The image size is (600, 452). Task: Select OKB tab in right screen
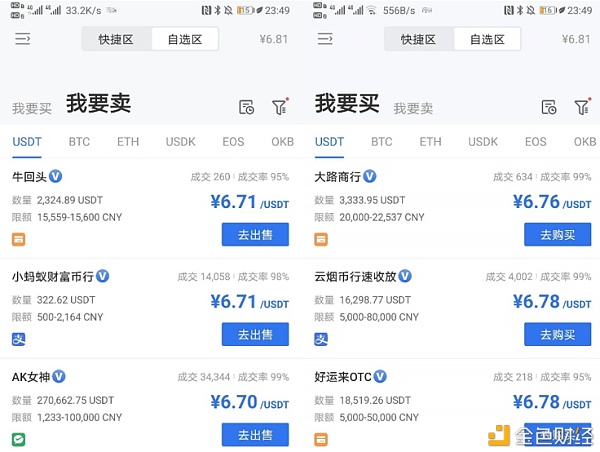click(x=585, y=142)
